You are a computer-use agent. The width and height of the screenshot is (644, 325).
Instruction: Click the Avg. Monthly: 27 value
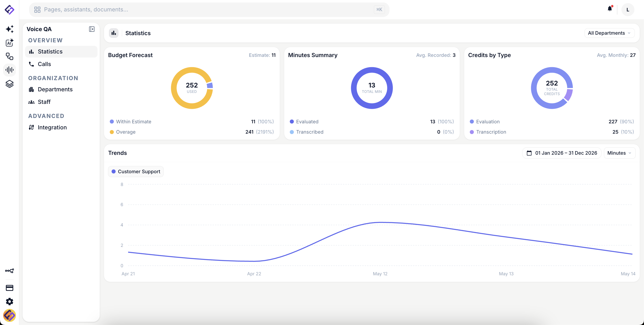616,55
